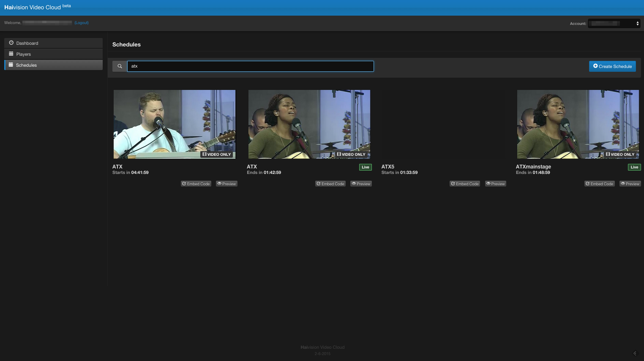The width and height of the screenshot is (644, 361).
Task: Click Embed Code for ATX ending in 01:42:59
Action: [330, 184]
